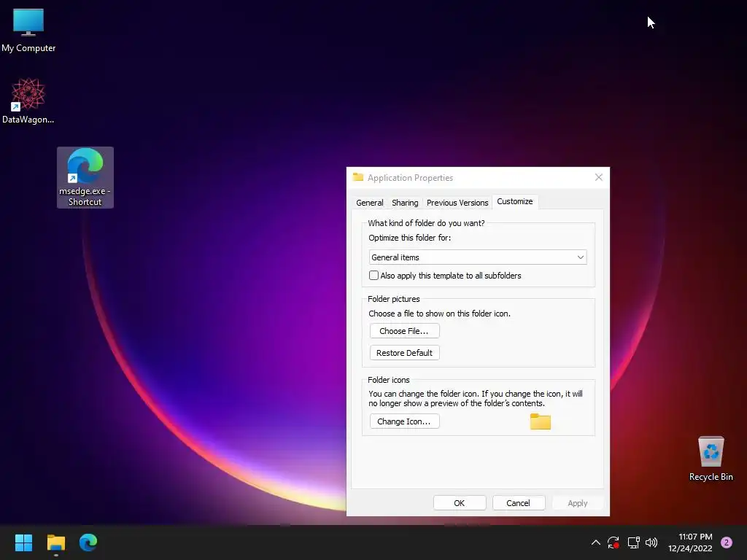Open File Explorer from the taskbar
Image resolution: width=747 pixels, height=560 pixels.
(x=55, y=542)
